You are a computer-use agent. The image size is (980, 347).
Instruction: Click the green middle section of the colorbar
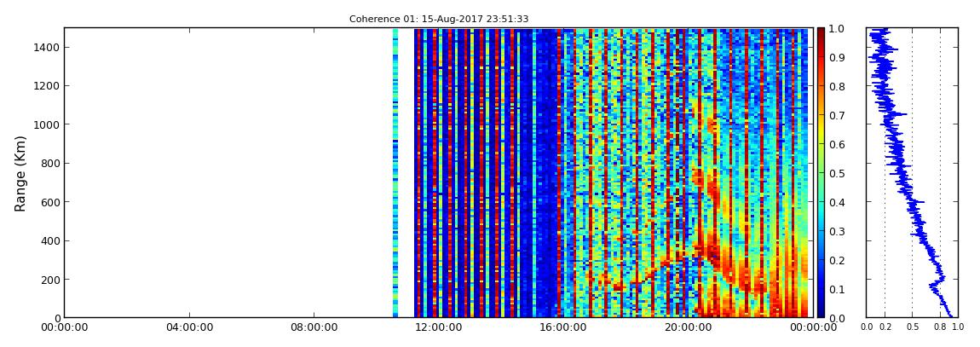tap(821, 172)
